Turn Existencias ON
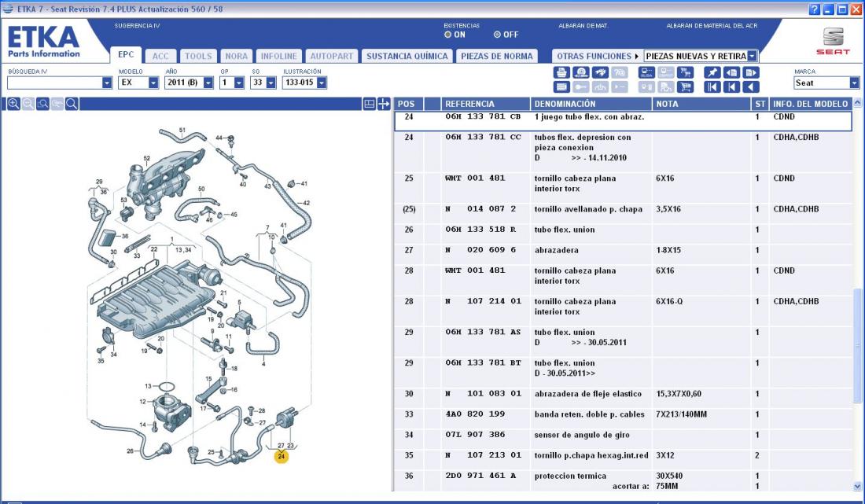The height and width of the screenshot is (504, 865). click(448, 35)
